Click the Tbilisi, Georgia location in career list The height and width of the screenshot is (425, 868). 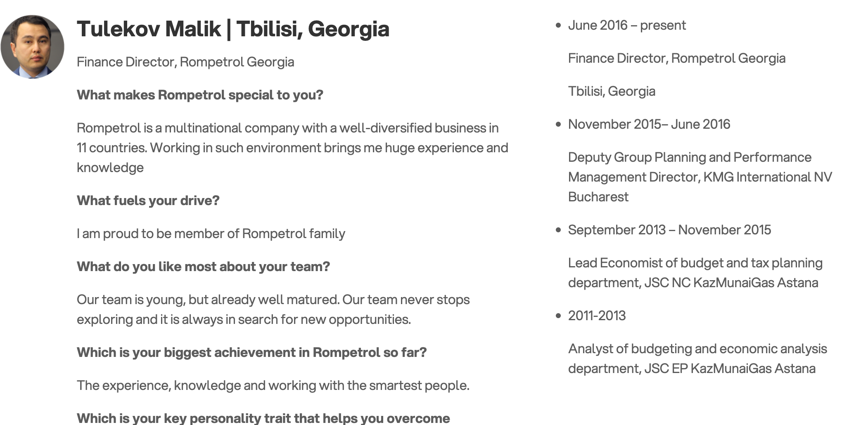[x=612, y=91]
